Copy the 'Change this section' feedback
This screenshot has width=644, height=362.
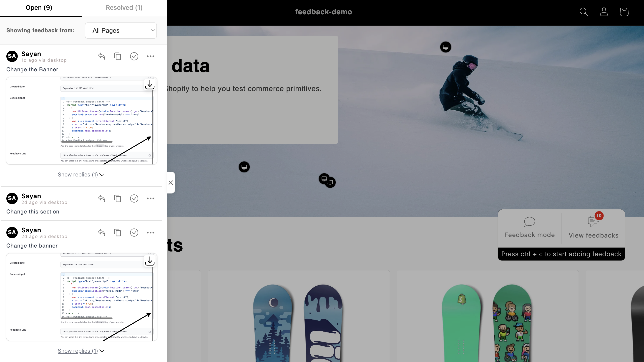pyautogui.click(x=118, y=198)
